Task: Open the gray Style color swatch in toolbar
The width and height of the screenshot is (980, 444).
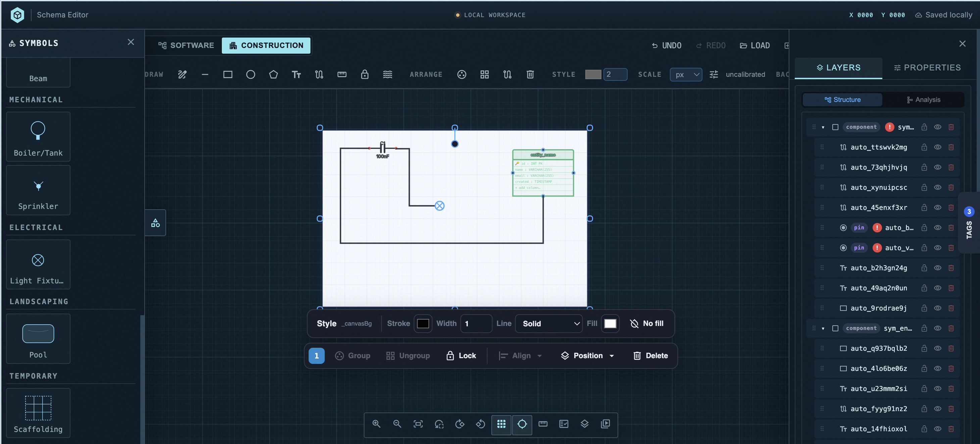Action: pos(593,74)
